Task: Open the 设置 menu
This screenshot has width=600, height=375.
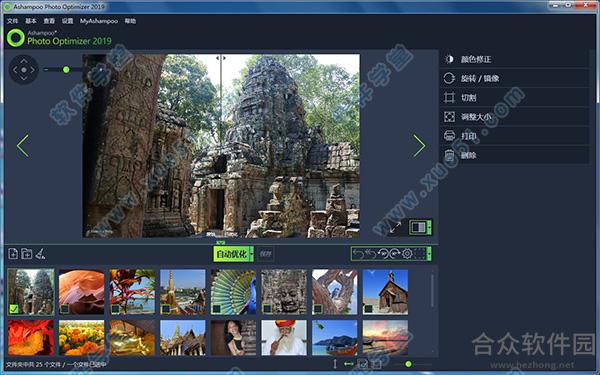Action: click(x=67, y=21)
